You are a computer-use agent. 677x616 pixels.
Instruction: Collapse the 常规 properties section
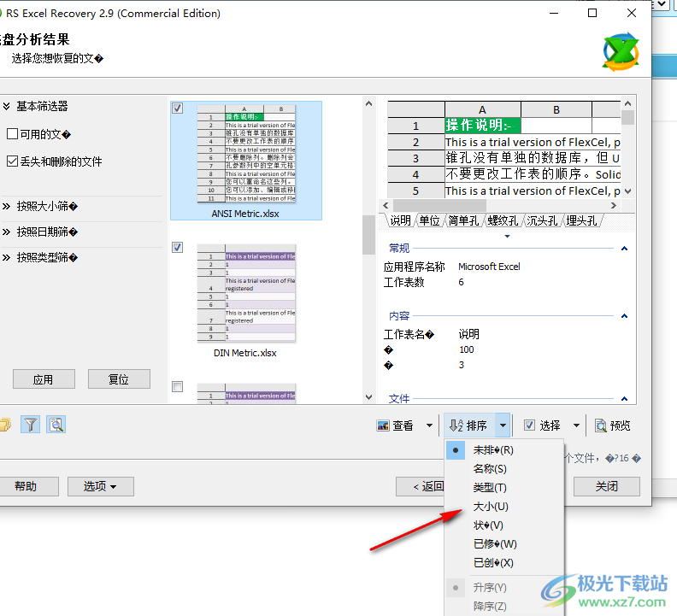click(624, 249)
